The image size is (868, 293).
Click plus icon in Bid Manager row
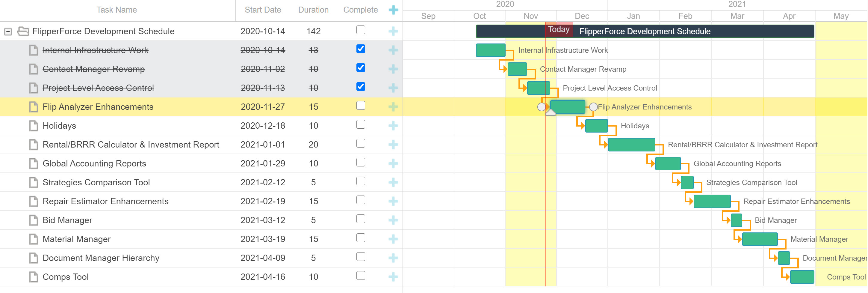(x=393, y=220)
